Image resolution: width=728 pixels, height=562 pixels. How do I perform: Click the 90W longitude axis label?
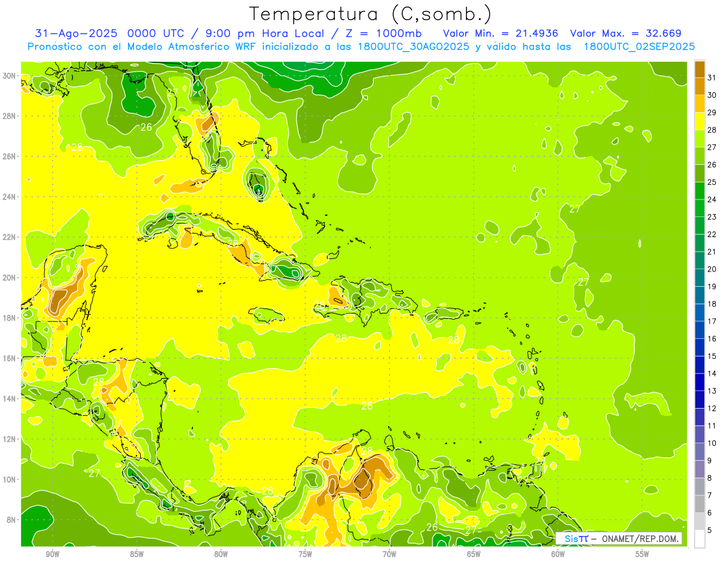(x=52, y=554)
